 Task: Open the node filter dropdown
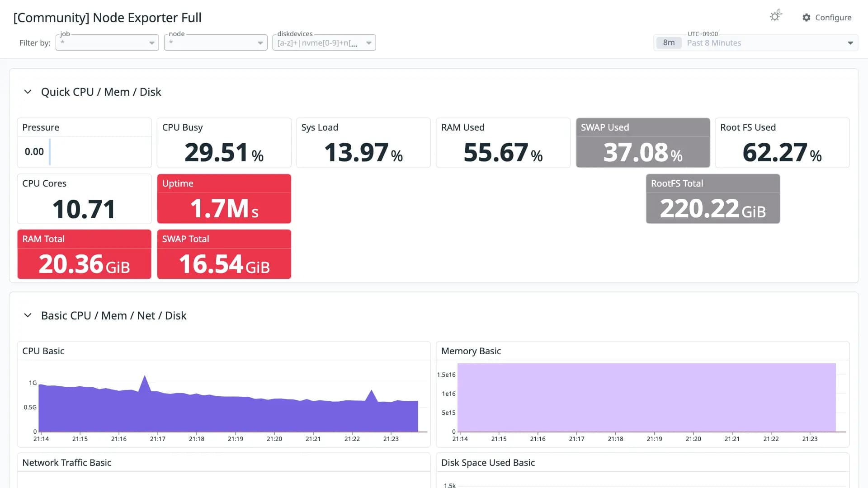[216, 42]
